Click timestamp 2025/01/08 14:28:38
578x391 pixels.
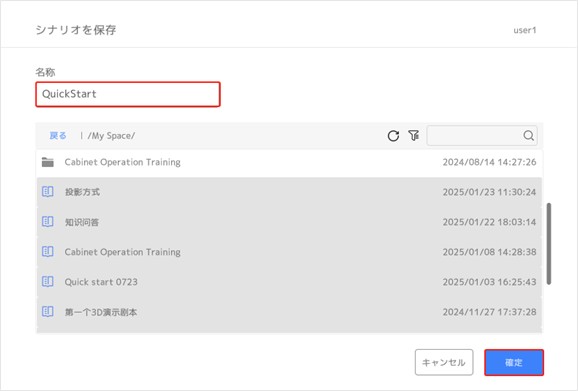tap(490, 252)
